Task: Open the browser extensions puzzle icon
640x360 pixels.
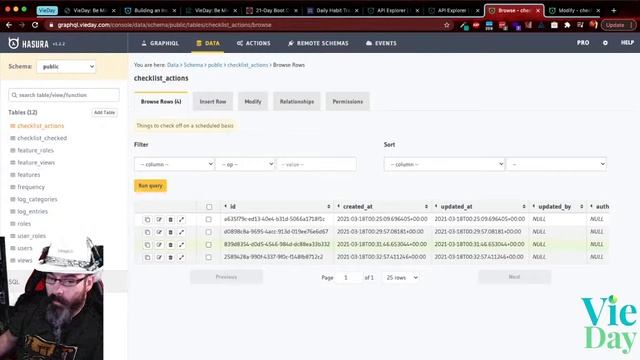Action: [x=567, y=25]
